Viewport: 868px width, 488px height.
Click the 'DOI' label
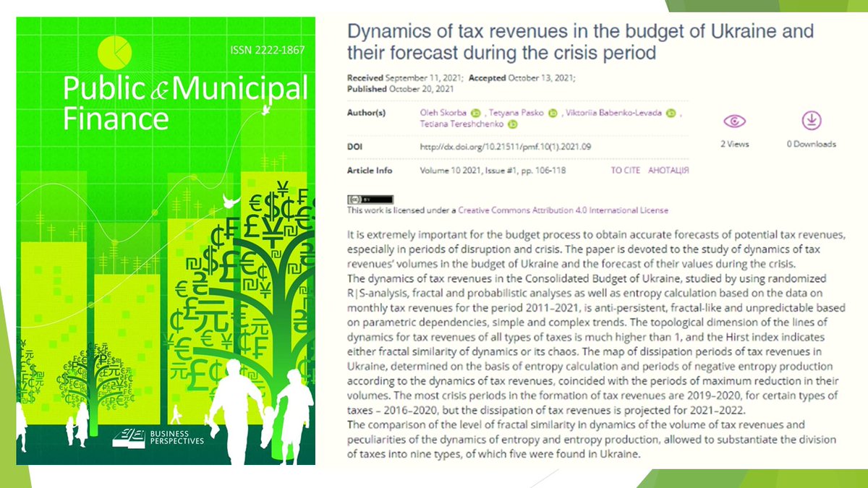(354, 146)
